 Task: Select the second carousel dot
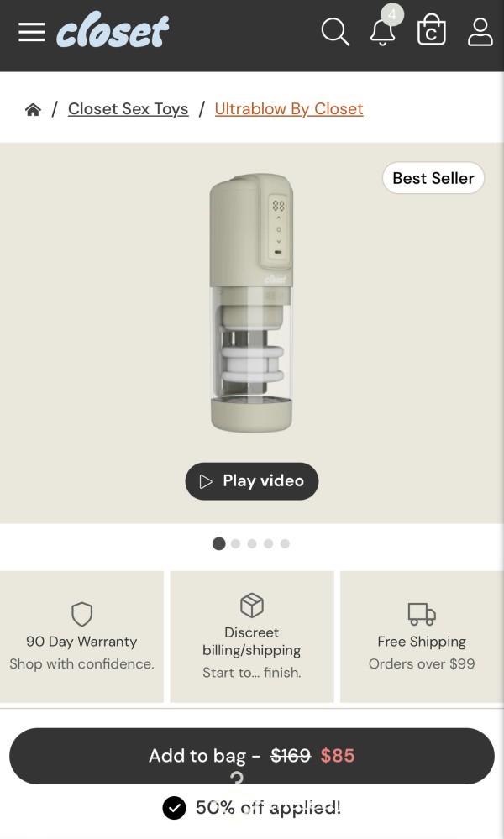pyautogui.click(x=235, y=543)
